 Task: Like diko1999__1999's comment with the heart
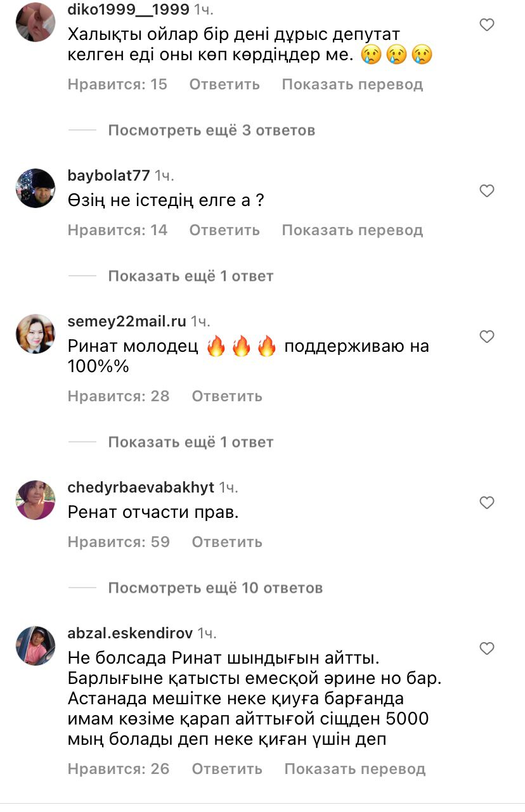(486, 25)
